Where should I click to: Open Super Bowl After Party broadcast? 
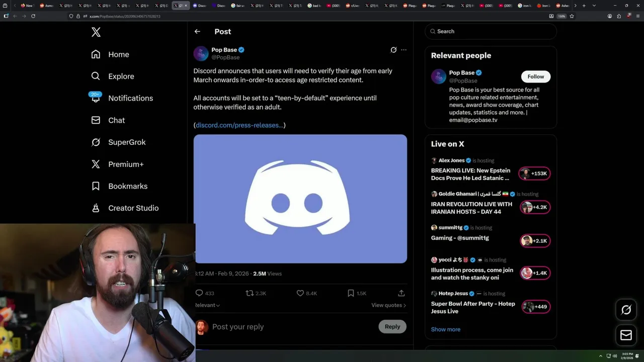[473, 307]
